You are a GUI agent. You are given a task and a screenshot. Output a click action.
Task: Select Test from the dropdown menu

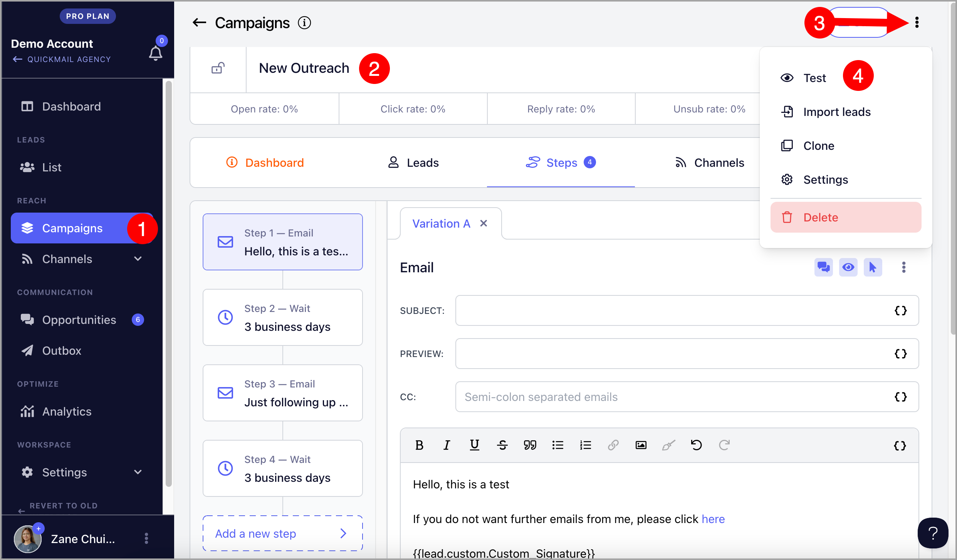point(846,78)
